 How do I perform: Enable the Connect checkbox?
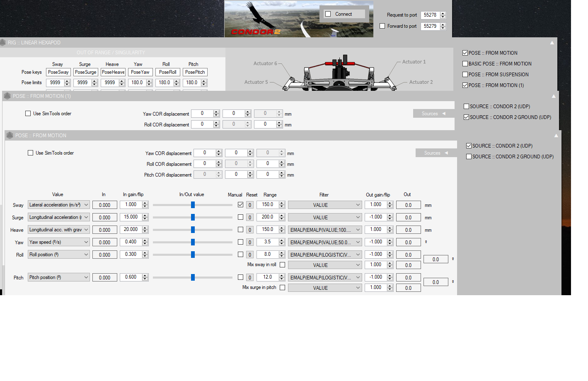328,14
